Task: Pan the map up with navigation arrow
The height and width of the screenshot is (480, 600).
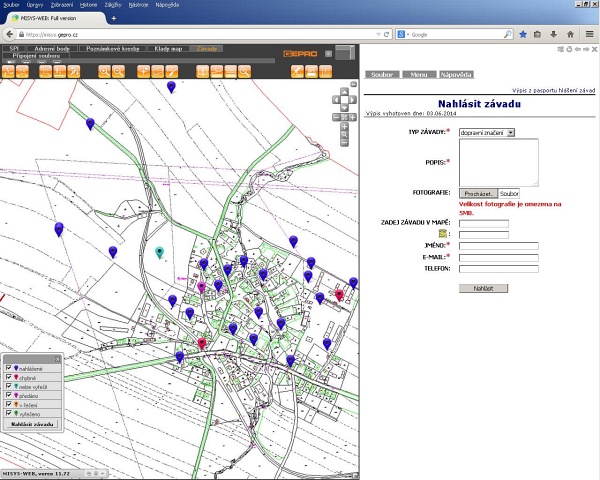Action: (344, 91)
